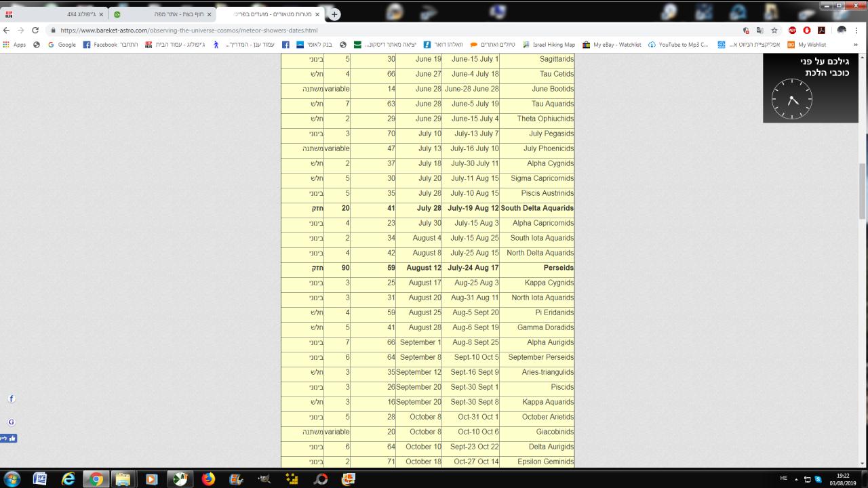Open the Adblock Plus extension
The image size is (868, 488).
[x=792, y=30]
